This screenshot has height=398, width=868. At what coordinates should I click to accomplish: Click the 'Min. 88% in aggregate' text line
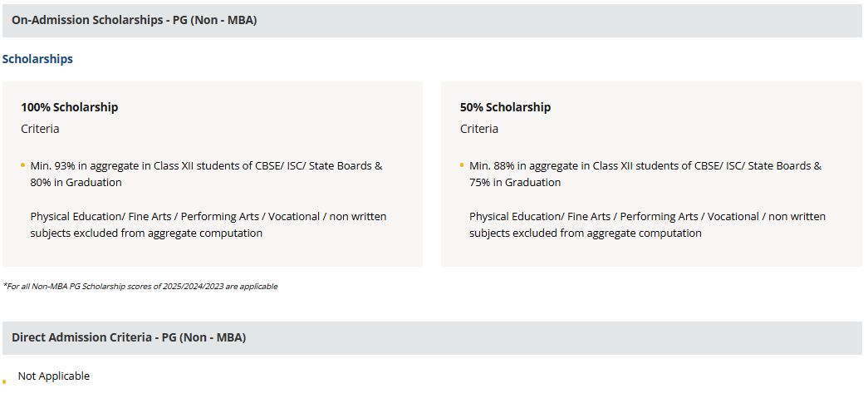(645, 165)
